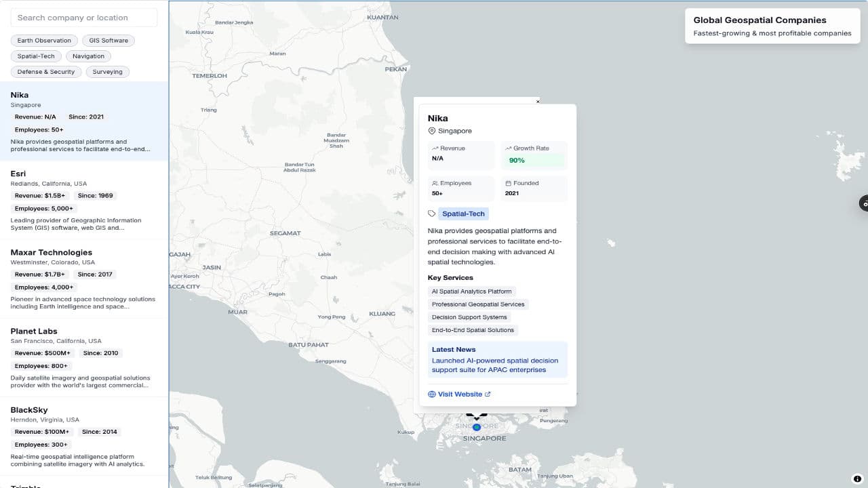Click the Segamat map label
868x488 pixels.
pyautogui.click(x=285, y=233)
